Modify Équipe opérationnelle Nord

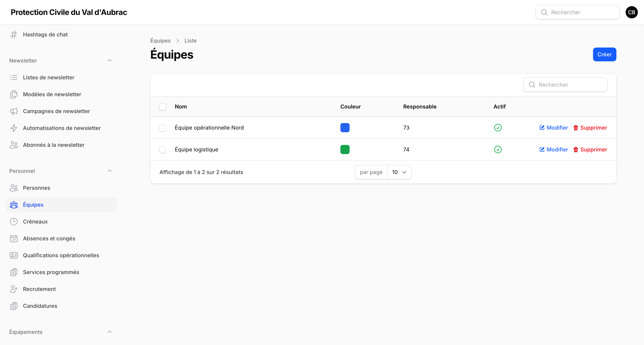pyautogui.click(x=554, y=128)
